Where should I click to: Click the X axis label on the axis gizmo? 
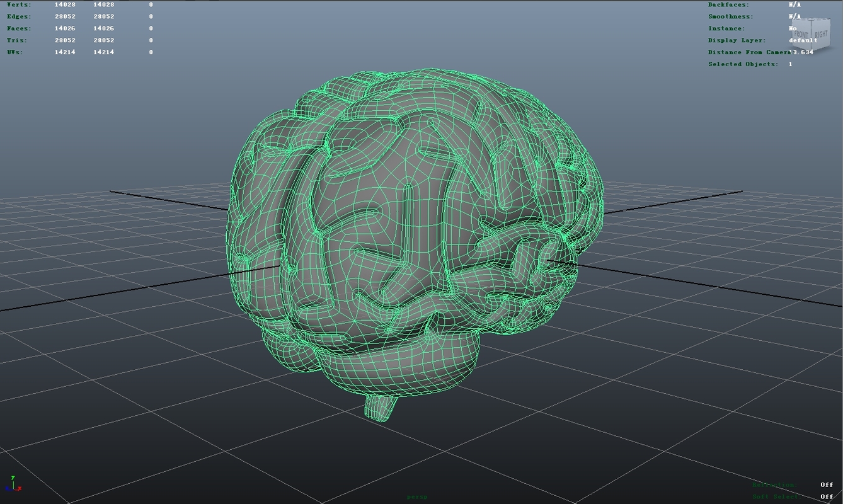(x=19, y=488)
